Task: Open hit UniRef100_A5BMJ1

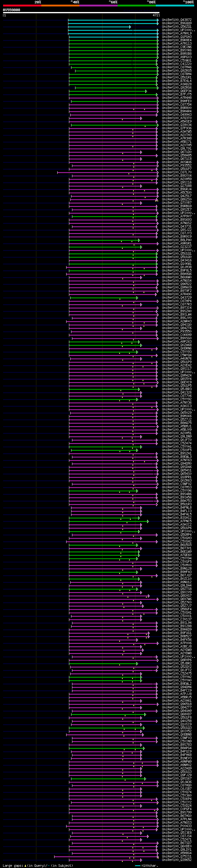Action: point(177,426)
